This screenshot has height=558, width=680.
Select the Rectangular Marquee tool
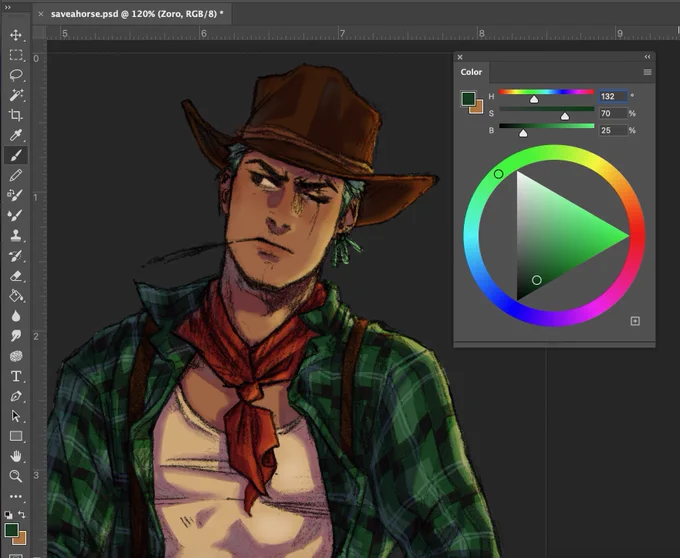16,55
